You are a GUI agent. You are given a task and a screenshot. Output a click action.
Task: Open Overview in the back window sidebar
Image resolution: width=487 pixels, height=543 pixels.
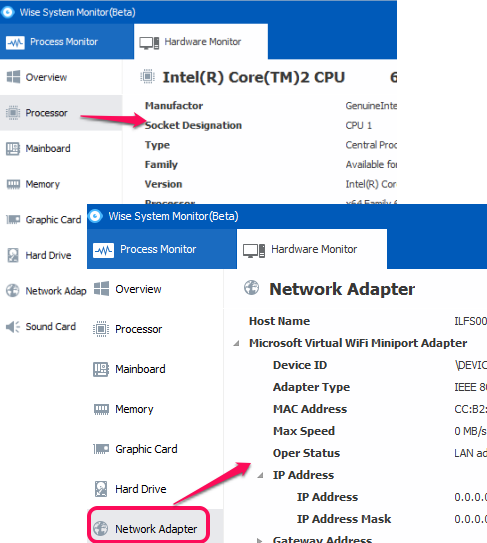point(61,77)
